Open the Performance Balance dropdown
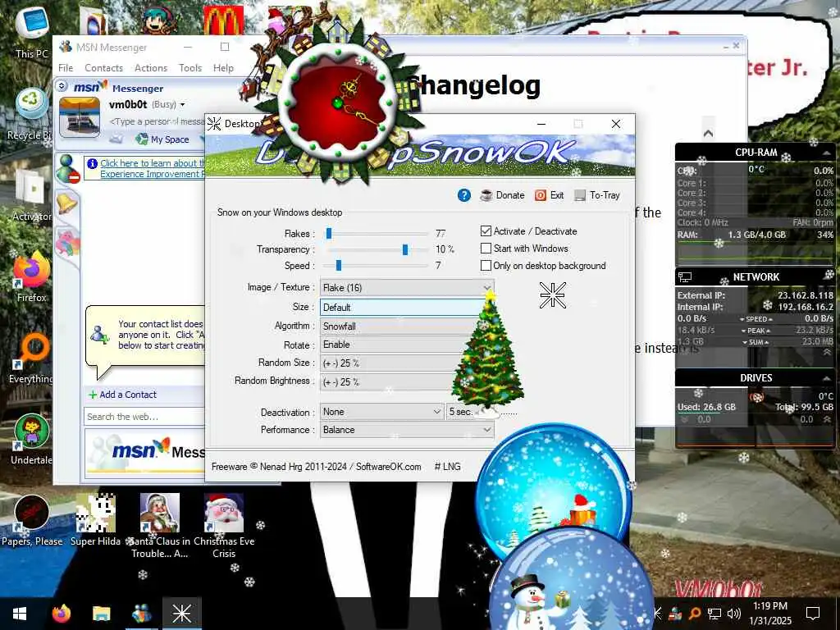Screen dimensions: 840x630 pyautogui.click(x=407, y=430)
